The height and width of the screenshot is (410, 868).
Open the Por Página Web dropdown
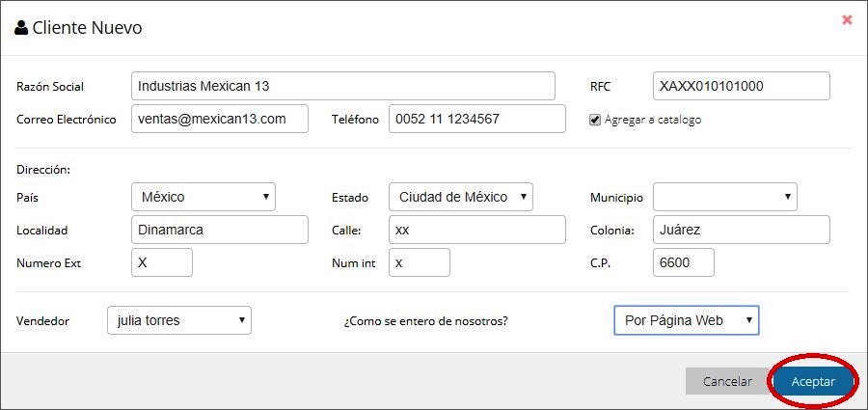(687, 320)
